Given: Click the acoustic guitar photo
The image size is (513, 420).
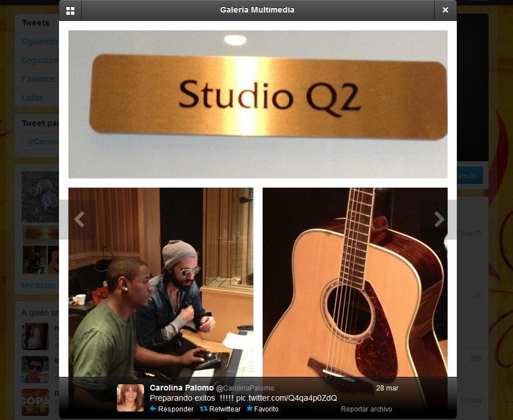Looking at the screenshot, I should [x=355, y=282].
